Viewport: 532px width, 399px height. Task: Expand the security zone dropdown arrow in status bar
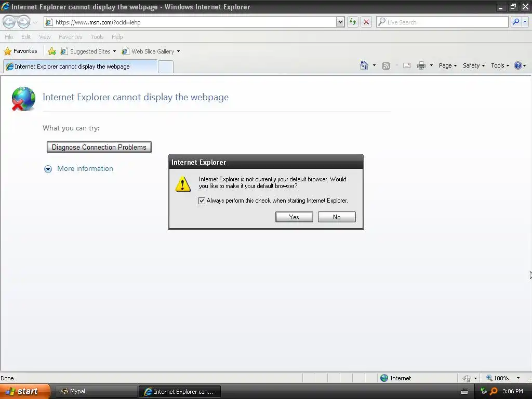click(475, 378)
